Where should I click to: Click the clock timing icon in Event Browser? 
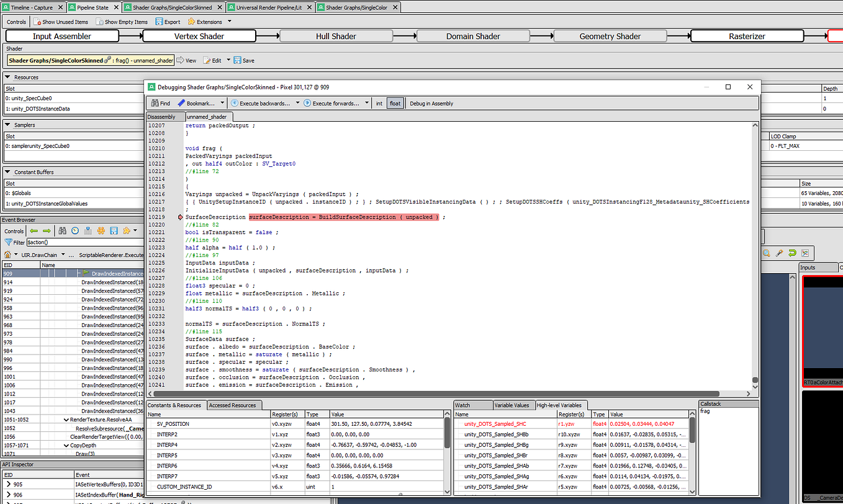pyautogui.click(x=74, y=230)
